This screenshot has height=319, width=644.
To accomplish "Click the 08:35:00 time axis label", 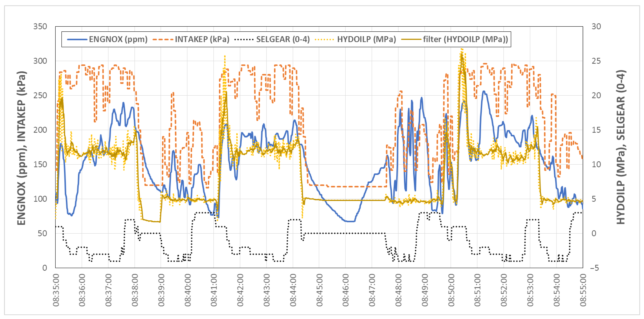I will 56,290.
